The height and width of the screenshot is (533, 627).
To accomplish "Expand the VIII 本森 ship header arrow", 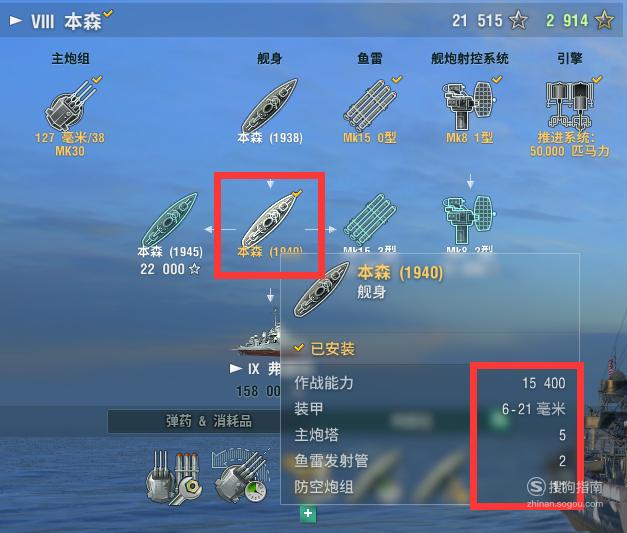I will tap(16, 20).
